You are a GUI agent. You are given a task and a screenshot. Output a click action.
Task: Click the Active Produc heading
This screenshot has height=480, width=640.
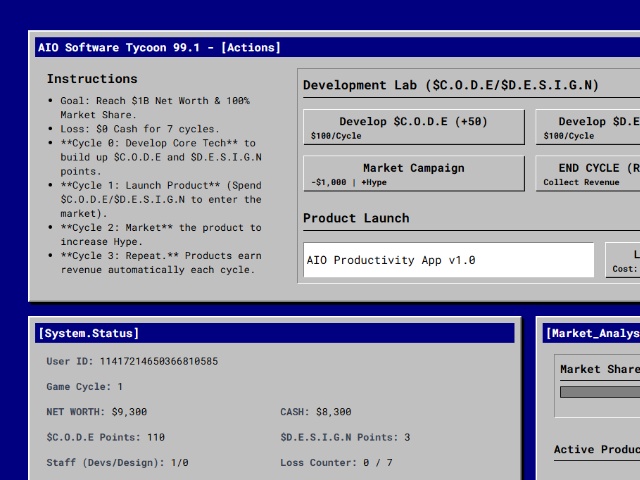coord(597,449)
